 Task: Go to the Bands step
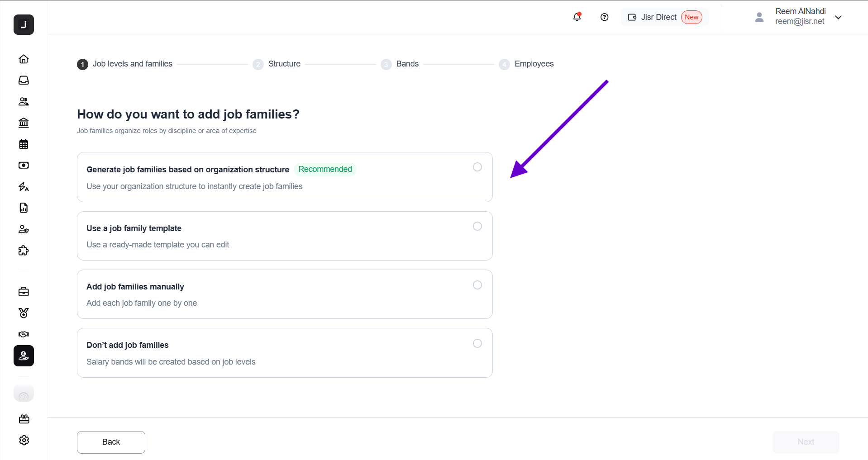[407, 64]
